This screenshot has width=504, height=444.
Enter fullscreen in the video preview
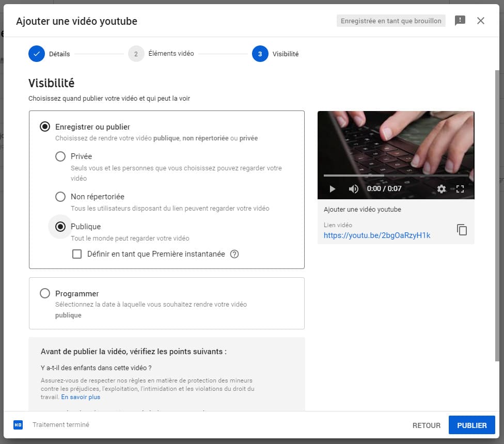(x=460, y=189)
